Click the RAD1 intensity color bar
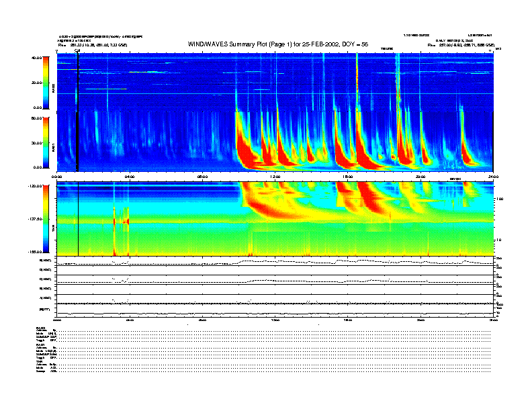 (x=46, y=142)
